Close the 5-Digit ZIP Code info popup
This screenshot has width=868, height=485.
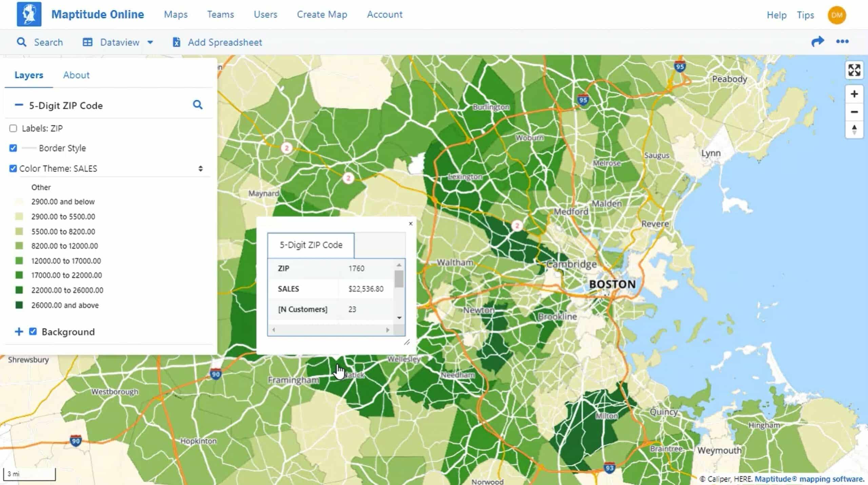pos(411,224)
